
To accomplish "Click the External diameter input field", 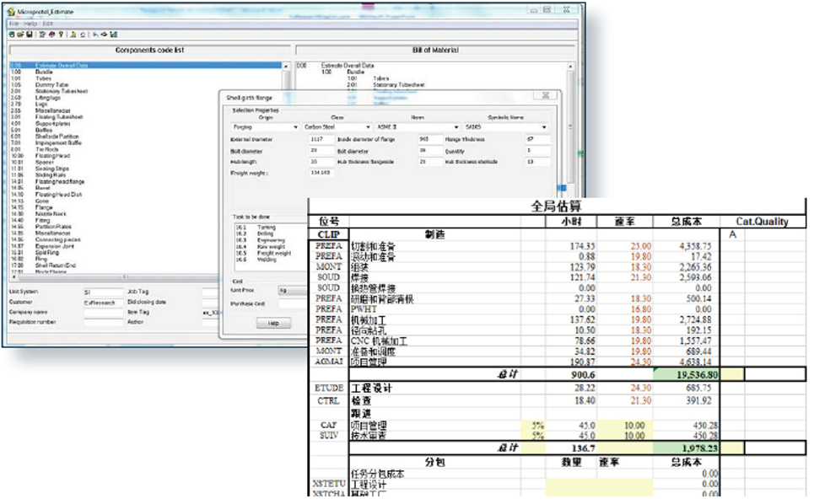I will coord(319,138).
